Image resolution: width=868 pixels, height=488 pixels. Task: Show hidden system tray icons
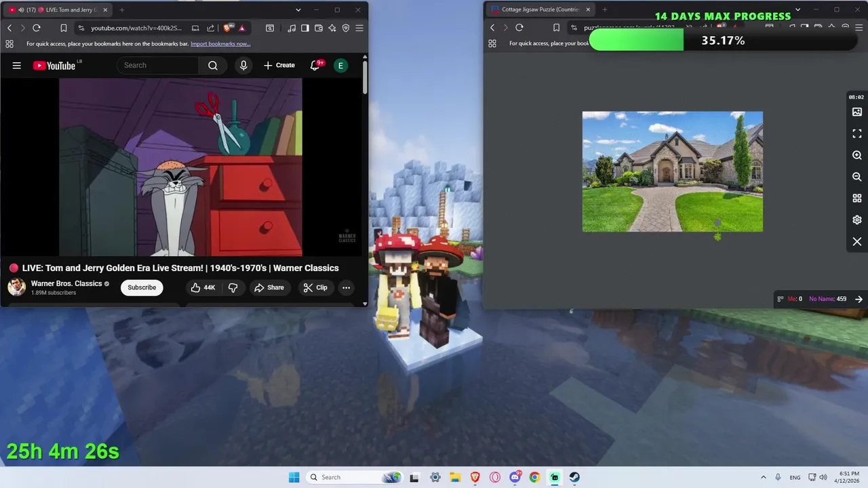tap(764, 477)
